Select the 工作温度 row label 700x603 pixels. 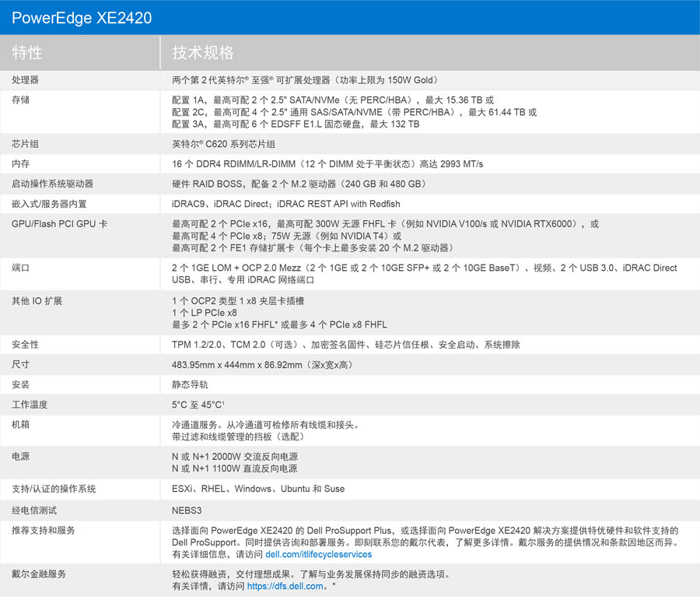30,405
